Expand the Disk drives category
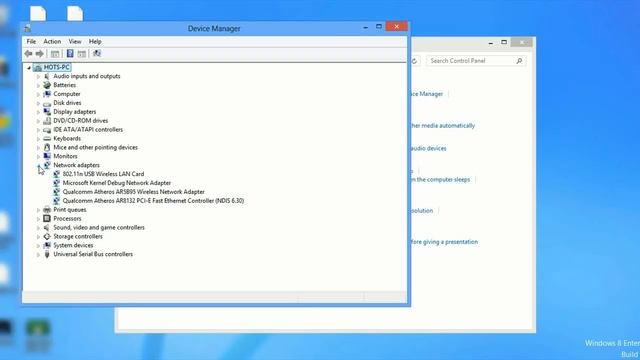This screenshot has width=640, height=360. click(x=38, y=103)
